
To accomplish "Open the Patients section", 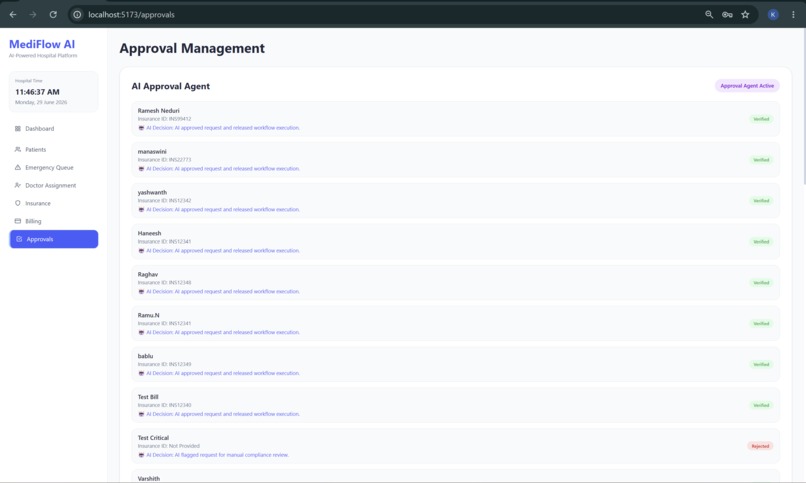I will [53, 149].
